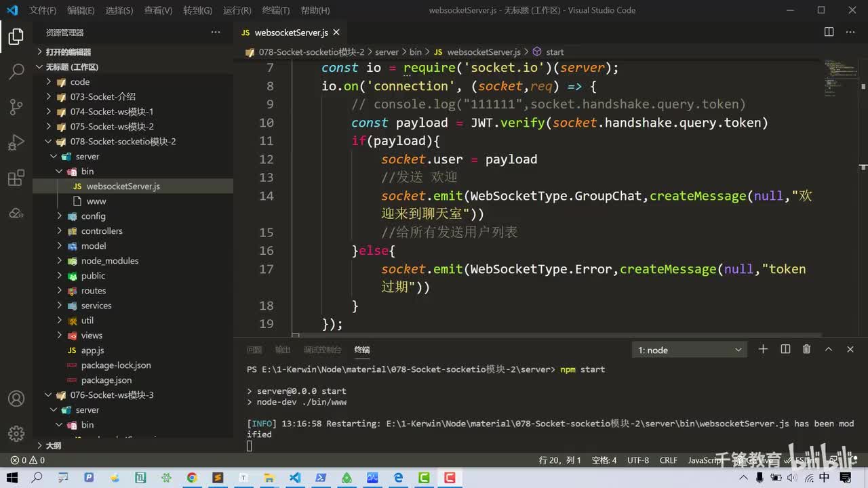Change indentation via '空格: 4' in status bar

pos(604,460)
